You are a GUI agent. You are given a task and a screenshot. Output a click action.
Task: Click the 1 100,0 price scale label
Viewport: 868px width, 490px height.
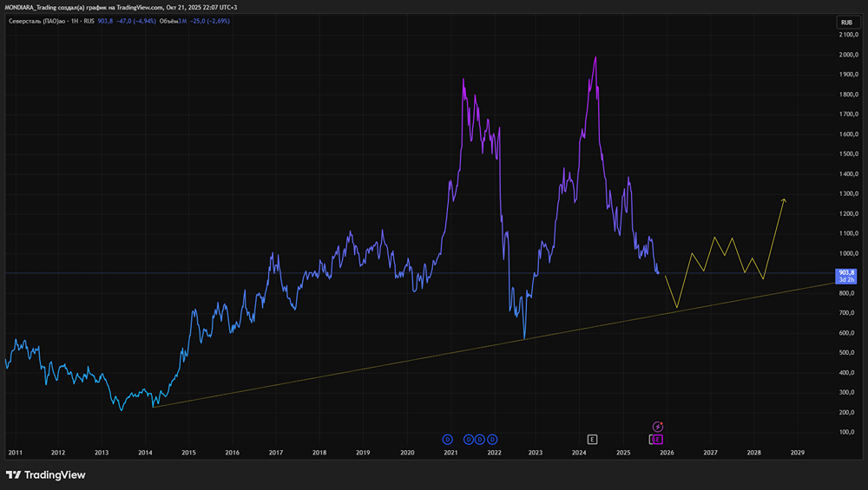[x=849, y=234]
